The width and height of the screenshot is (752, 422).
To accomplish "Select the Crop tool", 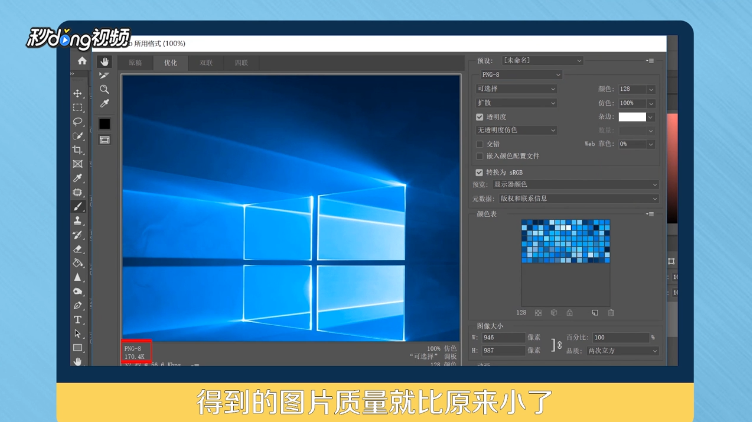I will [x=77, y=150].
